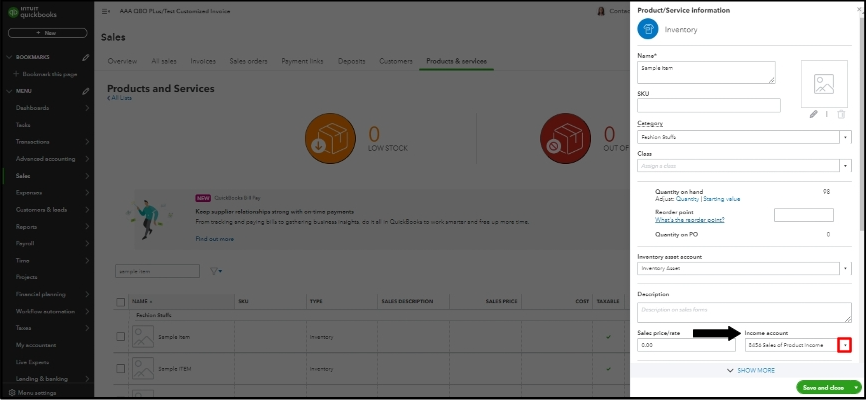The height and width of the screenshot is (400, 866).
Task: Sort by the NAME column header
Action: click(x=142, y=302)
